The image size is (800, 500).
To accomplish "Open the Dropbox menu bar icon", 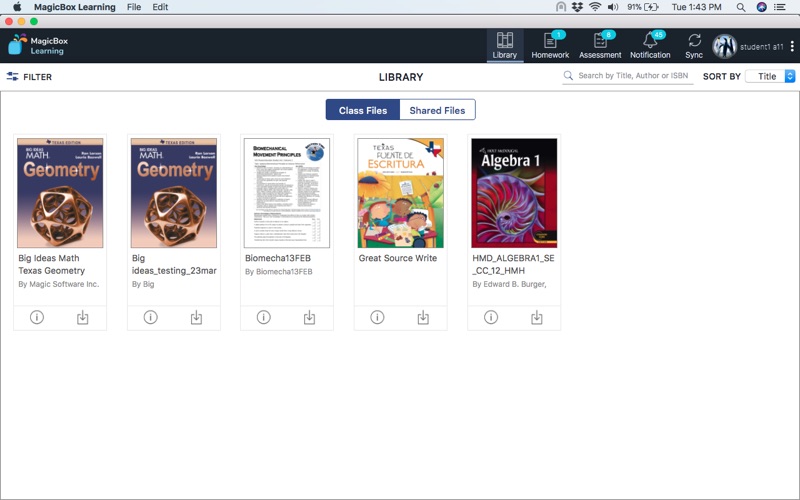I will point(577,7).
